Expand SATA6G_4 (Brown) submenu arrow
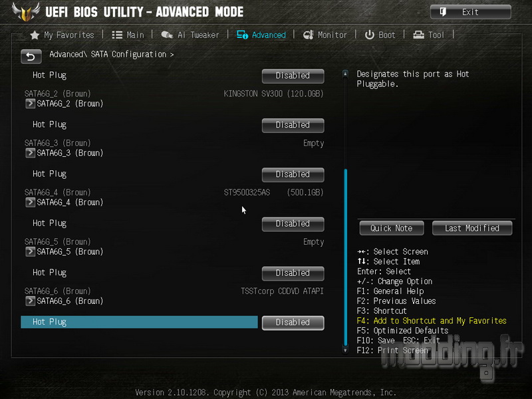The image size is (532, 399). (x=30, y=203)
